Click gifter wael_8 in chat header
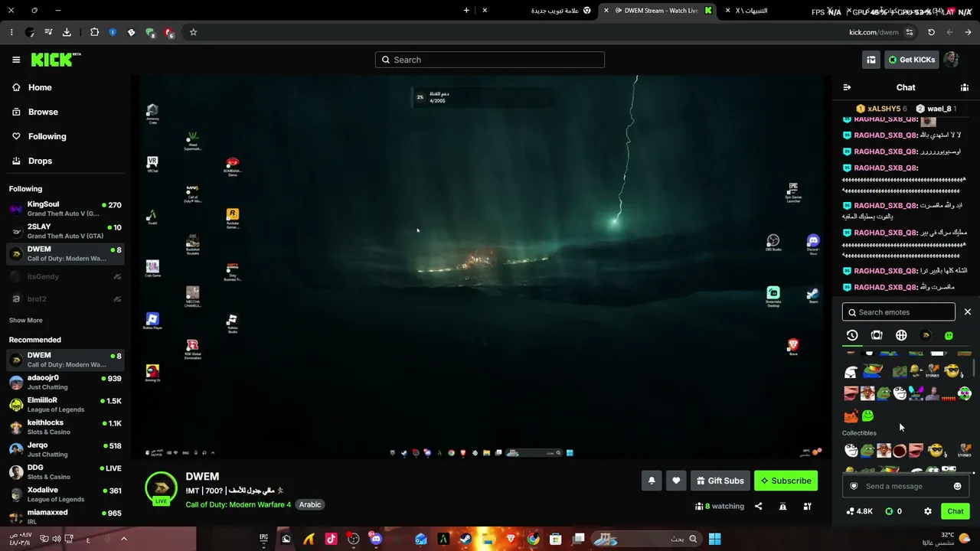The height and width of the screenshot is (551, 980). coord(936,109)
